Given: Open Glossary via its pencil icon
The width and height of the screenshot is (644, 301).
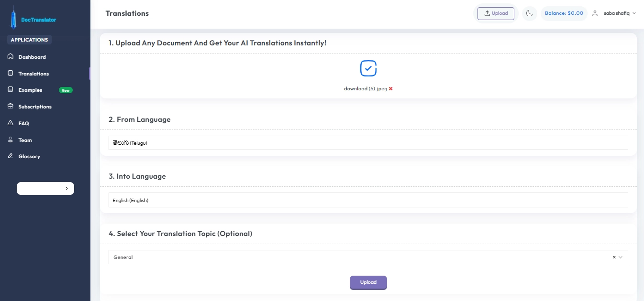Looking at the screenshot, I should click(10, 156).
